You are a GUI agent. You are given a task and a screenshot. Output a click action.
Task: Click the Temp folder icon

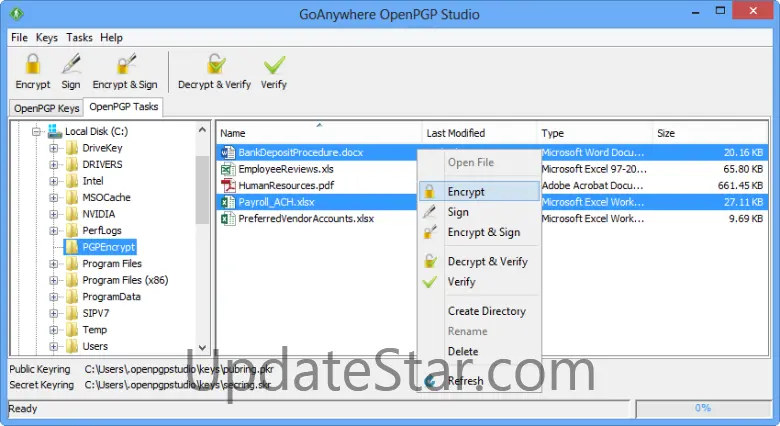tap(73, 330)
